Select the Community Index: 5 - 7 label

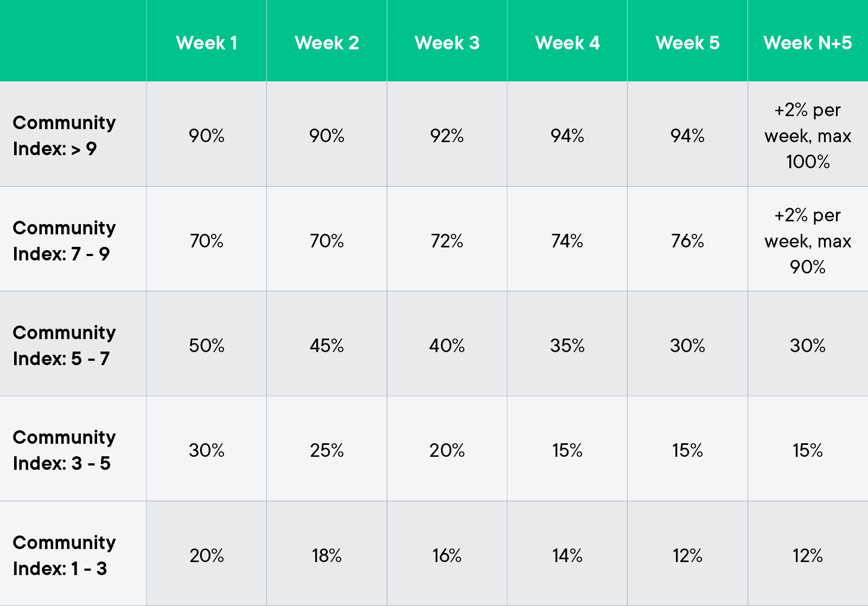64,346
